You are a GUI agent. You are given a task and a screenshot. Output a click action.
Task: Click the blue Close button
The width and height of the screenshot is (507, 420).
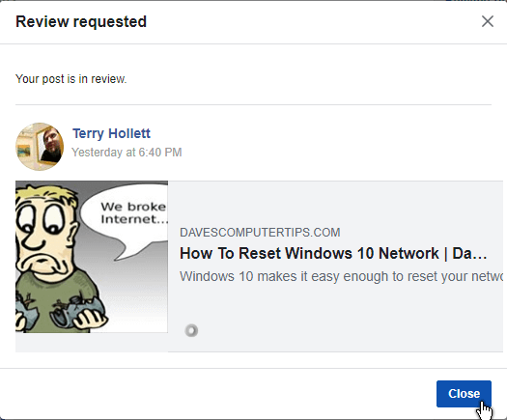pos(464,394)
